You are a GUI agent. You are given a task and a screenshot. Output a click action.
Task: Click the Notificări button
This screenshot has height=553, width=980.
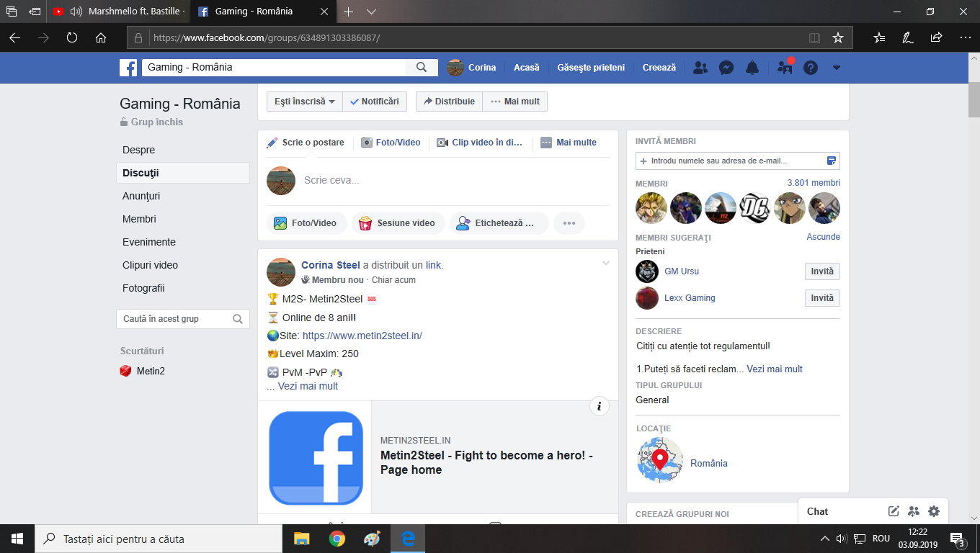tap(375, 102)
